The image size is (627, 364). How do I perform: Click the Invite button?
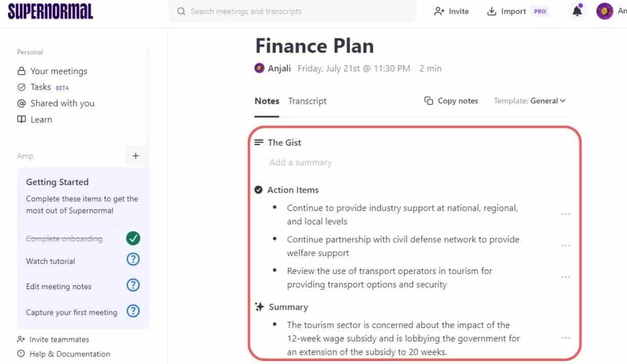coord(452,11)
